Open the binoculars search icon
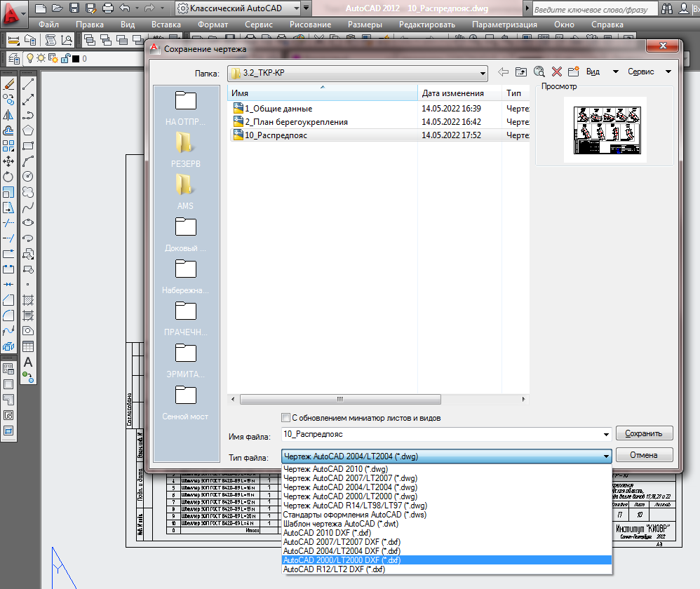The height and width of the screenshot is (589, 700). coord(667,8)
